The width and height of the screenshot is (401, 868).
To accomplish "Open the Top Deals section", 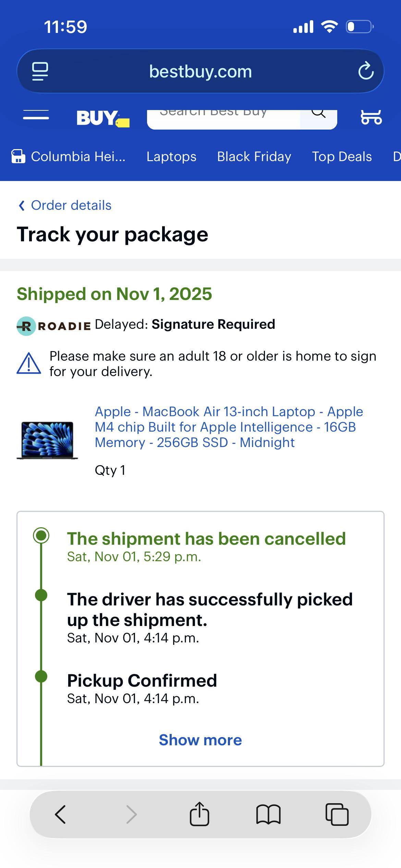I will 342,156.
